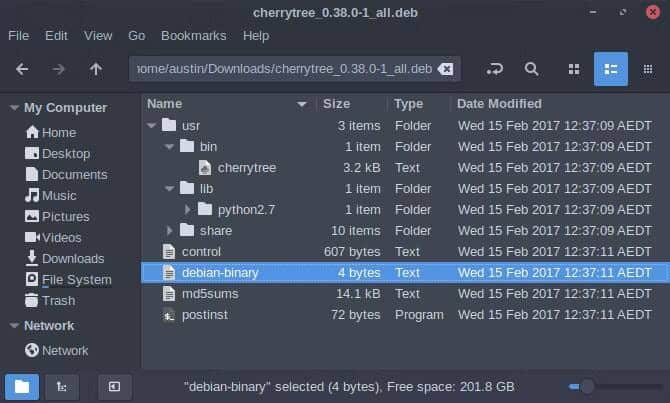Show places in the sidebar

coord(22,386)
